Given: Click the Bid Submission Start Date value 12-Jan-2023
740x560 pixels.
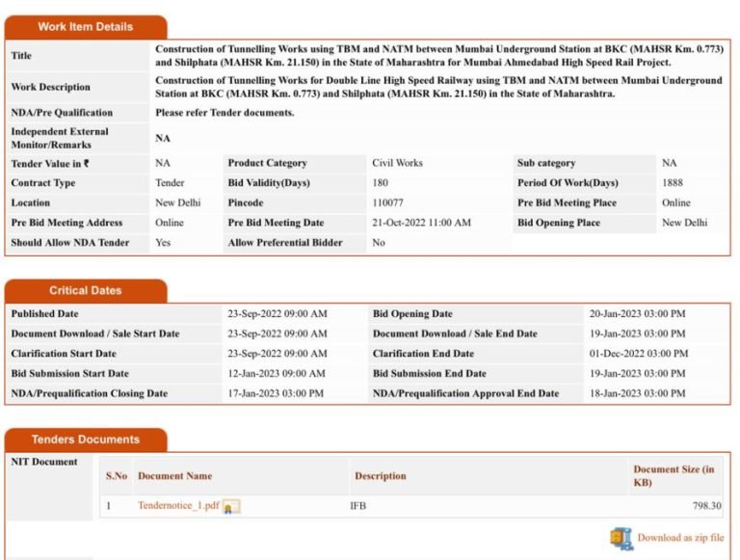Looking at the screenshot, I should tap(277, 373).
